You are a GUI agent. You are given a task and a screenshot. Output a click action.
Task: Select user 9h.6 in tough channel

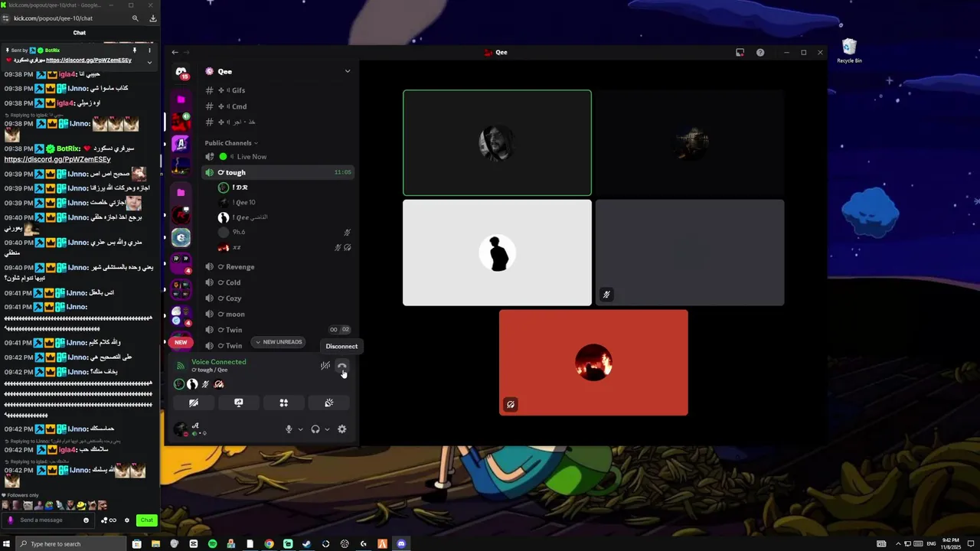tap(283, 232)
